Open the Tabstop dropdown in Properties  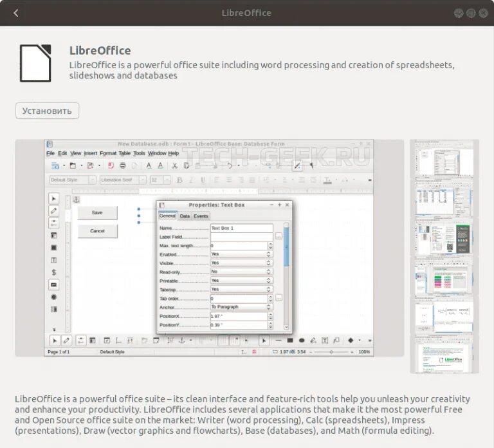pyautogui.click(x=241, y=290)
